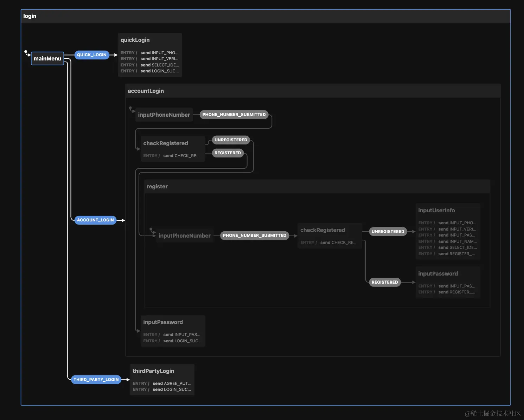Select the inputUserInfo state node
The width and height of the screenshot is (524, 420).
coord(448,232)
